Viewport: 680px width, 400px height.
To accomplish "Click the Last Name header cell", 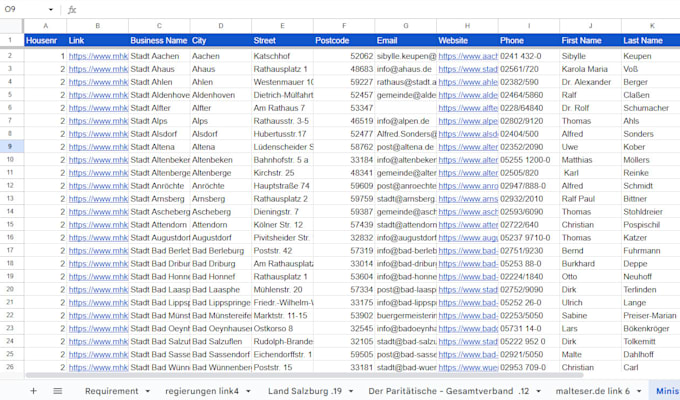I will (x=651, y=40).
